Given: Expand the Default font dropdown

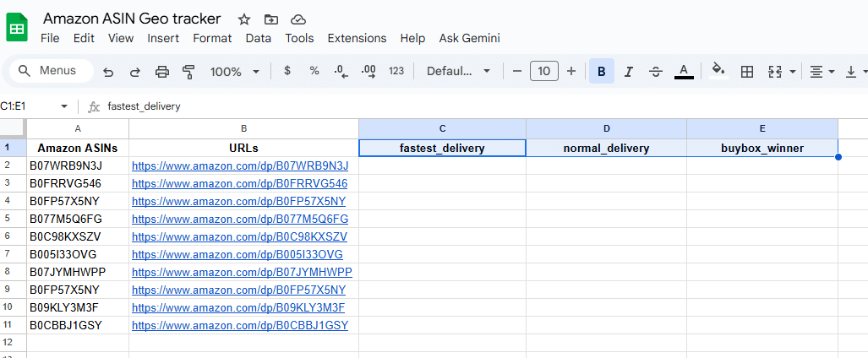Looking at the screenshot, I should tap(458, 72).
